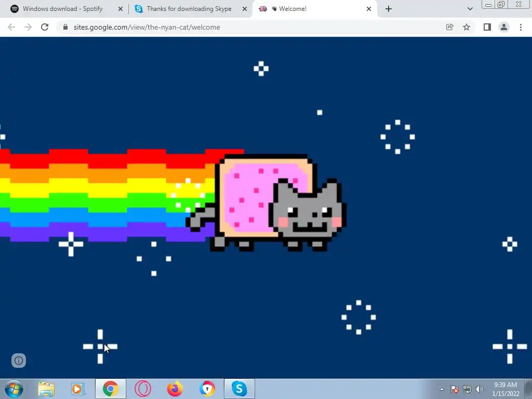532x399 pixels.
Task: Show hidden system tray icons
Action: tap(442, 389)
